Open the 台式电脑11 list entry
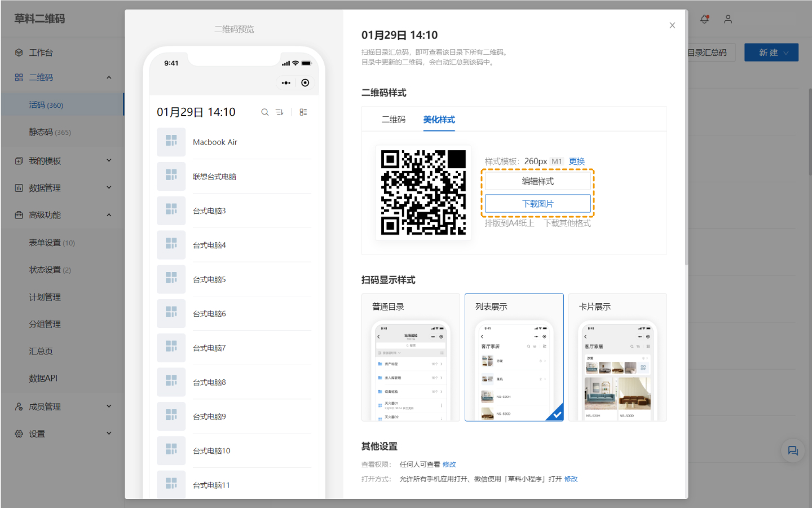The height and width of the screenshot is (508, 812). coord(234,485)
